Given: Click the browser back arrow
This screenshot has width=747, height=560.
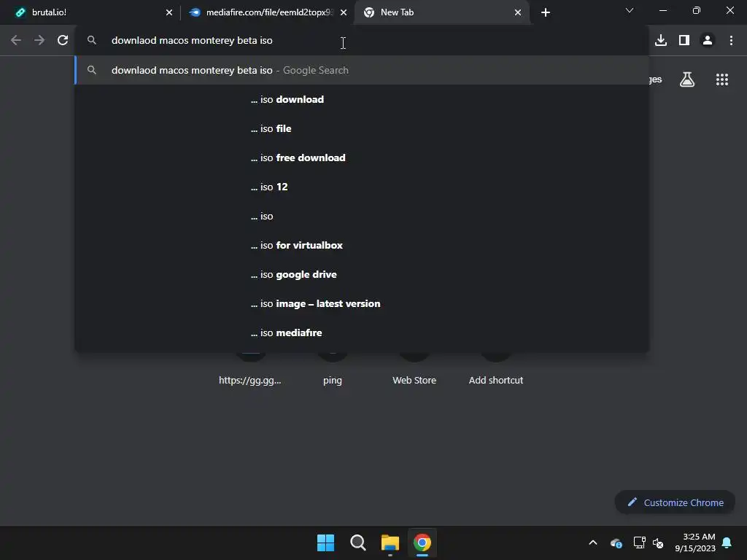Looking at the screenshot, I should pos(16,41).
